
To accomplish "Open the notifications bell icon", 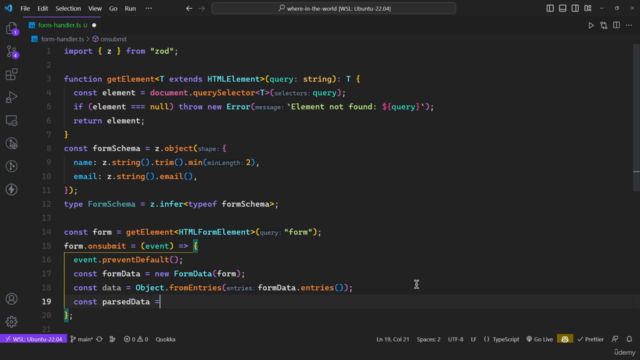I will [x=629, y=339].
